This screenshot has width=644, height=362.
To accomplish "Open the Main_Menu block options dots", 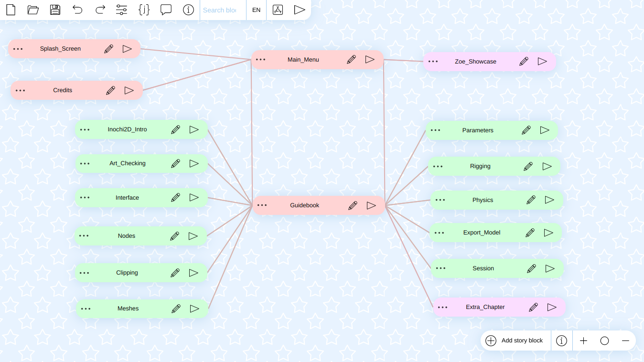I will [261, 60].
